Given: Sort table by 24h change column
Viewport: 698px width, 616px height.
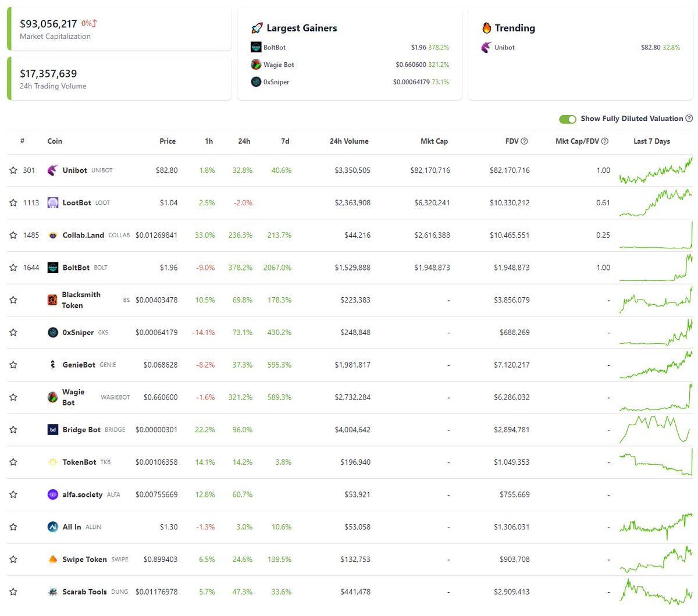Looking at the screenshot, I should pyautogui.click(x=244, y=141).
